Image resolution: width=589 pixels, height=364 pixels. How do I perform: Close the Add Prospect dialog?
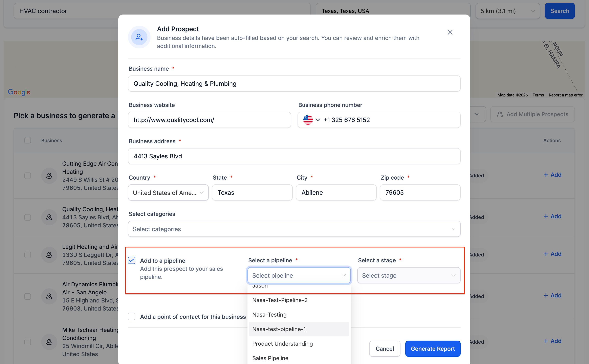pyautogui.click(x=450, y=32)
